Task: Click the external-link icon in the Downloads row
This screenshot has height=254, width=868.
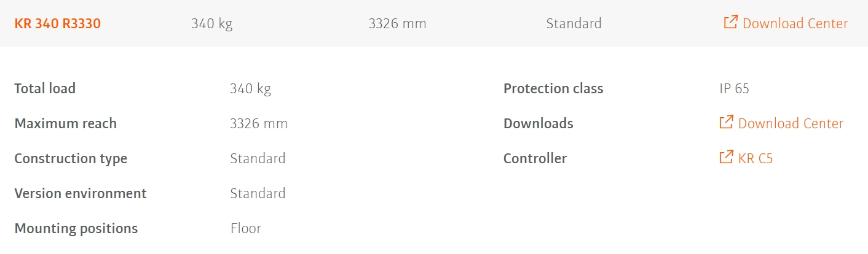Action: pos(726,122)
